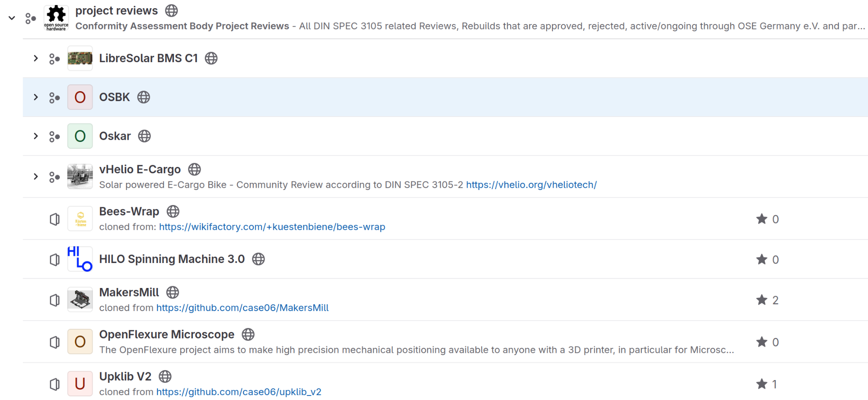The image size is (868, 400).
Task: Collapse the project reviews group
Action: (x=12, y=18)
